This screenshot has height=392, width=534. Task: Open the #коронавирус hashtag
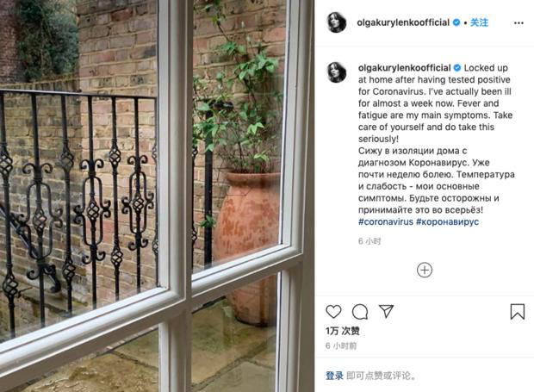click(x=448, y=221)
